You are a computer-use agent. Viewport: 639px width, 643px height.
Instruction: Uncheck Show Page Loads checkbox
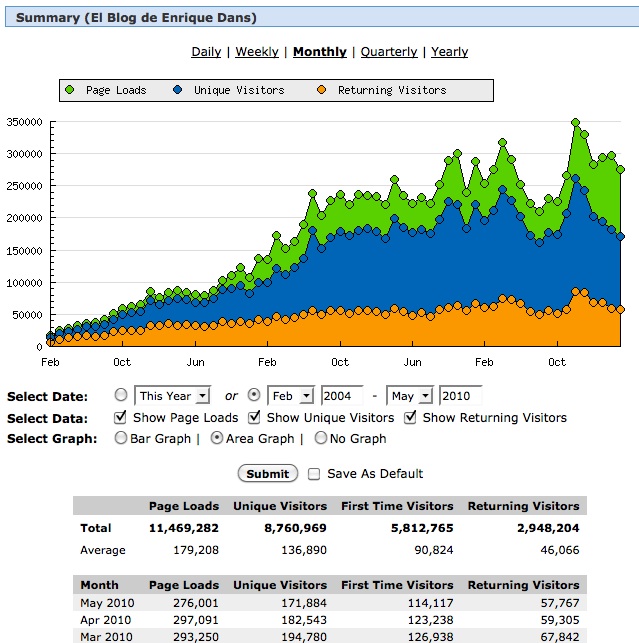coord(122,417)
